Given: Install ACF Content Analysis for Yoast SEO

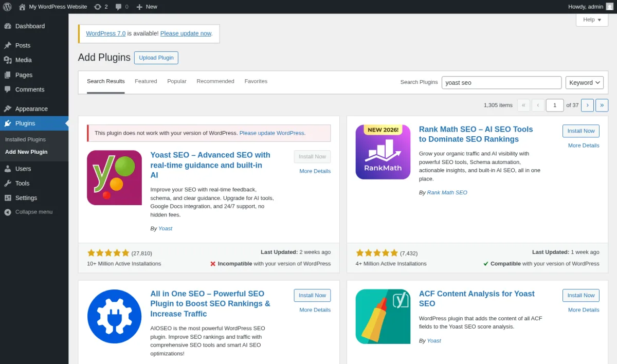Looking at the screenshot, I should (581, 296).
